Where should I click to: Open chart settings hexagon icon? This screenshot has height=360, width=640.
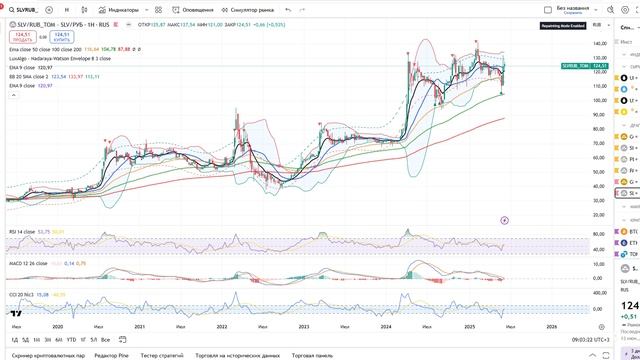click(625, 10)
